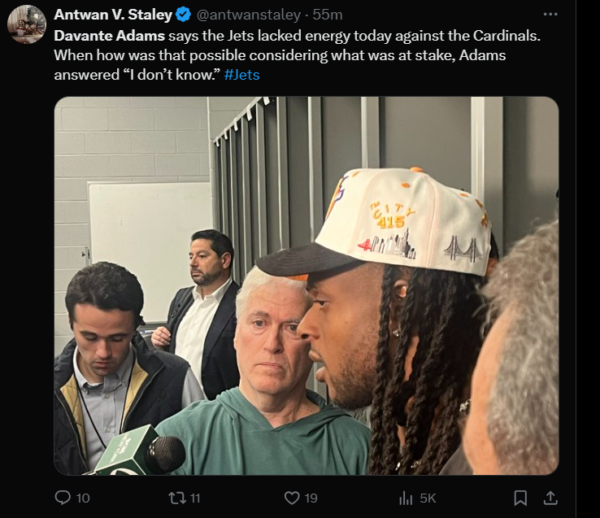Open the share arrow icon
Viewport: 600px width, 518px height.
point(550,498)
